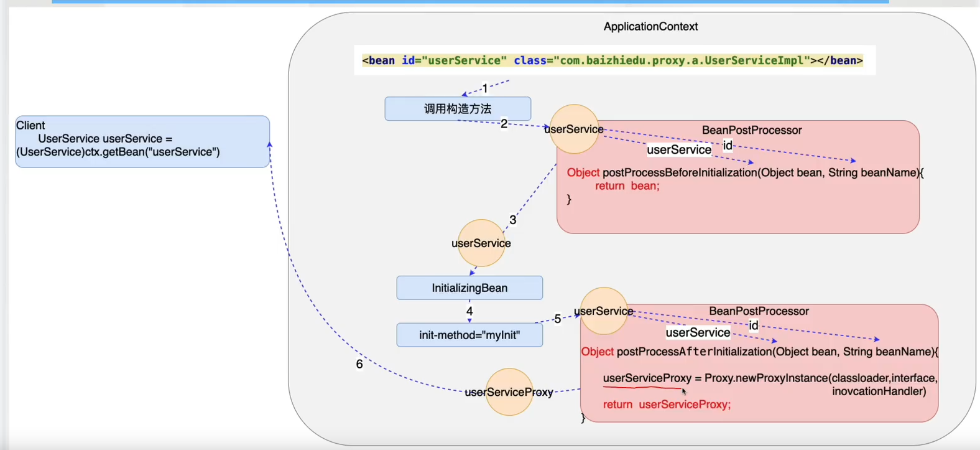Click the white 'userService' label above postProcessBeforeInitialization
This screenshot has width=980, height=450.
pos(679,149)
